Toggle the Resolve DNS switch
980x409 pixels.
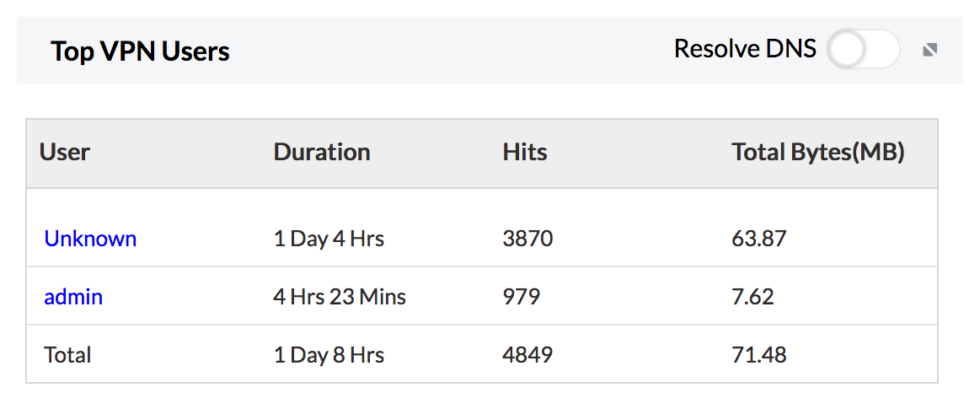pos(863,50)
